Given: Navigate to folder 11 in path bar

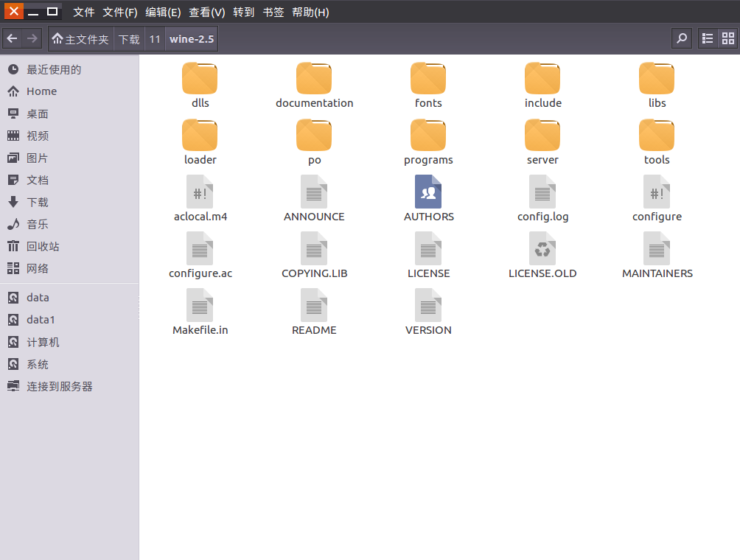Looking at the screenshot, I should click(x=155, y=39).
